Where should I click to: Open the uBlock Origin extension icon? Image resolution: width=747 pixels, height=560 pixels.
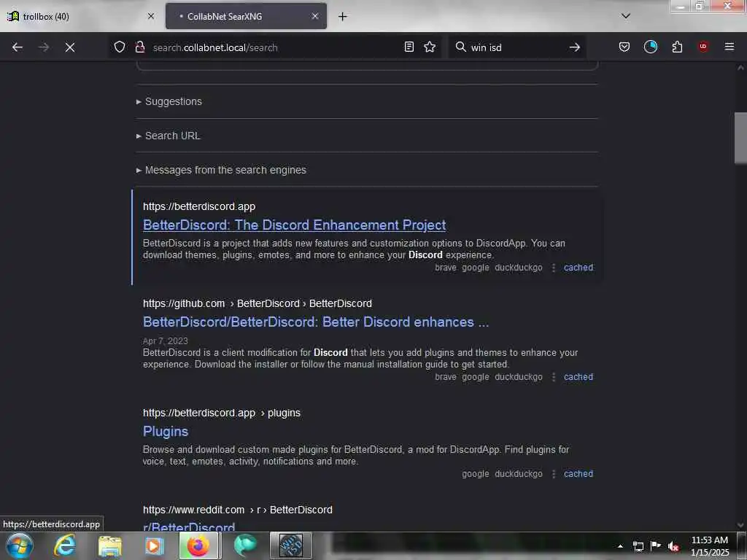pyautogui.click(x=703, y=47)
